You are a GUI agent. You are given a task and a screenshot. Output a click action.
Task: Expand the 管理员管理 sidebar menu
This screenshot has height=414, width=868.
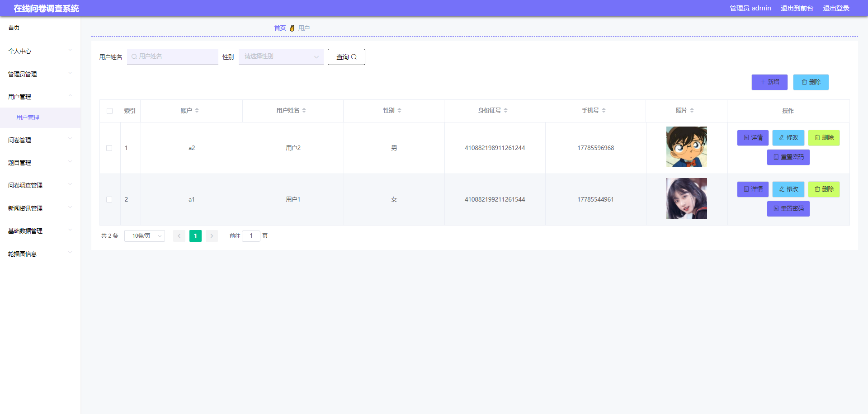click(40, 74)
